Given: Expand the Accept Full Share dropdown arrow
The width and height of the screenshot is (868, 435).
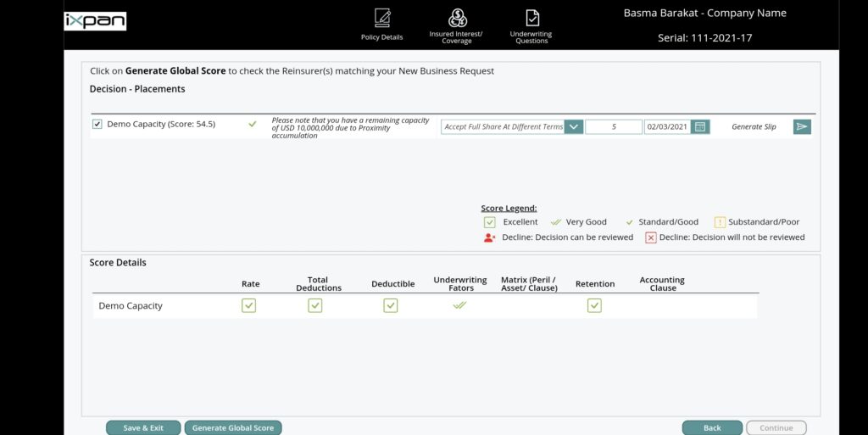Looking at the screenshot, I should 574,127.
